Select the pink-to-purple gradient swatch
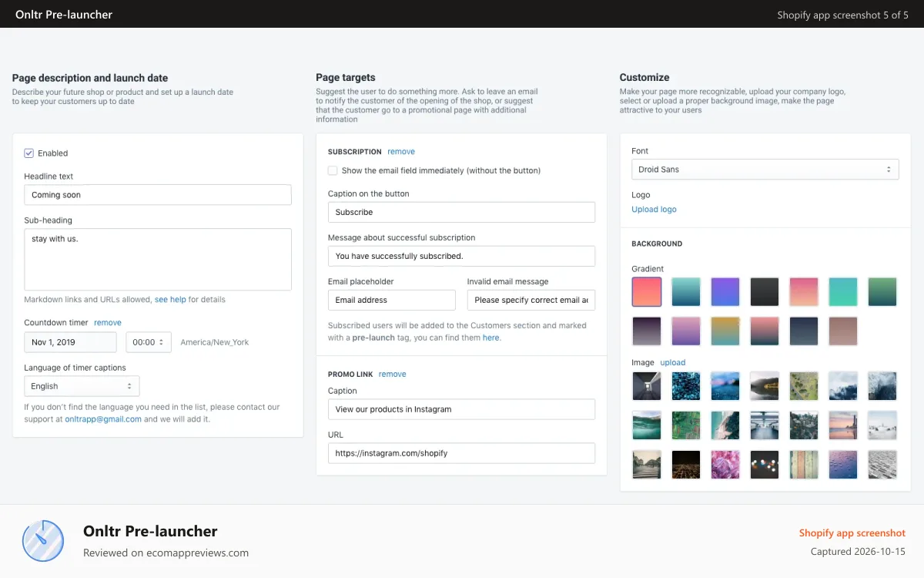 [x=686, y=331]
